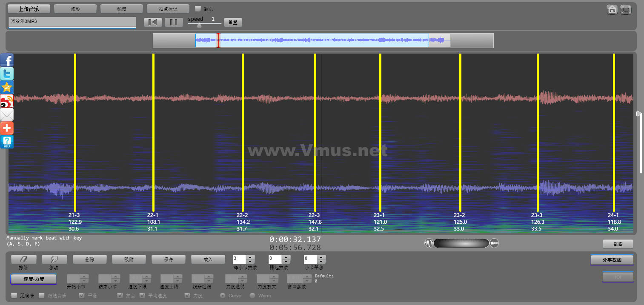Screen dimensions: 644x305
Task: Increase 每小节拍数 beats-per-bar value
Action: click(x=250, y=257)
